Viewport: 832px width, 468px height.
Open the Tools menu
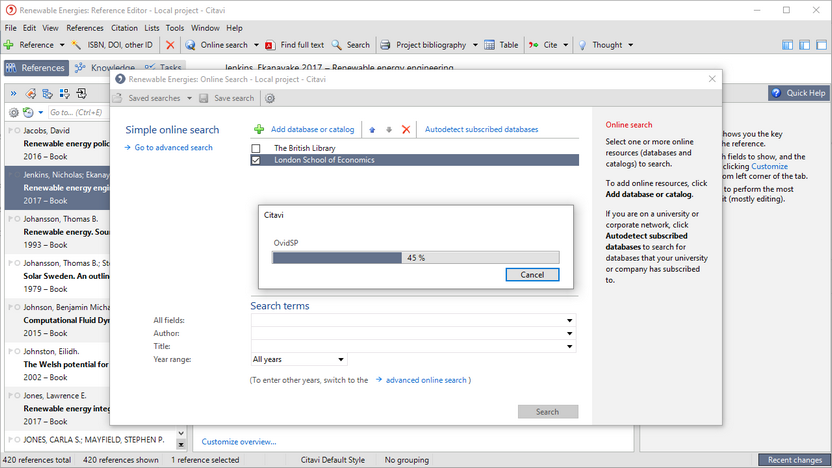175,28
